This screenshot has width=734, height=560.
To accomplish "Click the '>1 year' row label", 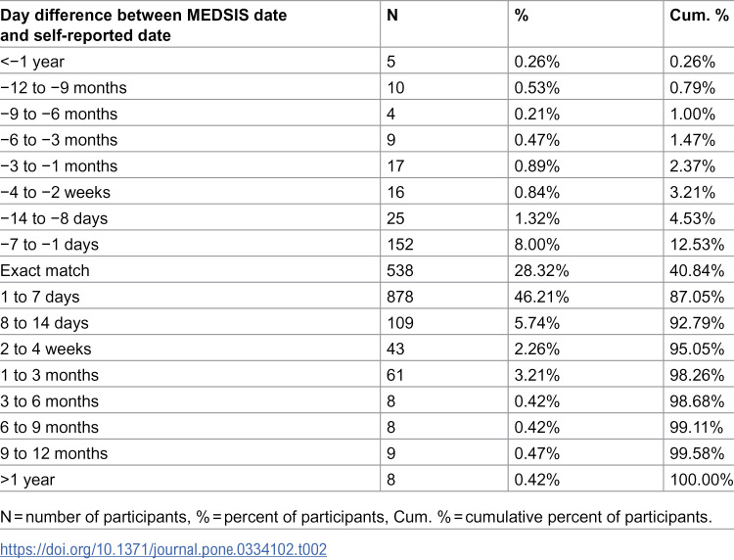I will 27,480.
